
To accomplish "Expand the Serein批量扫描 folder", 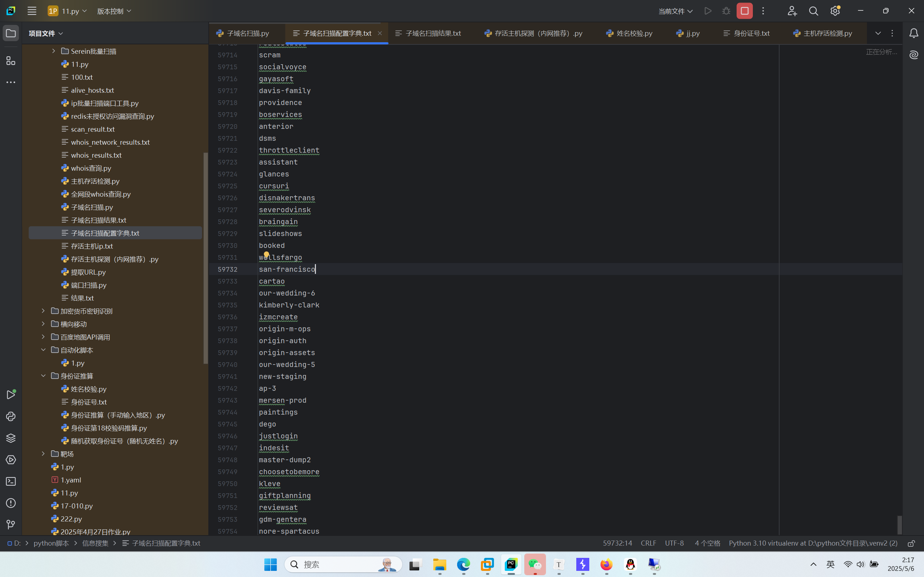I will pos(54,51).
